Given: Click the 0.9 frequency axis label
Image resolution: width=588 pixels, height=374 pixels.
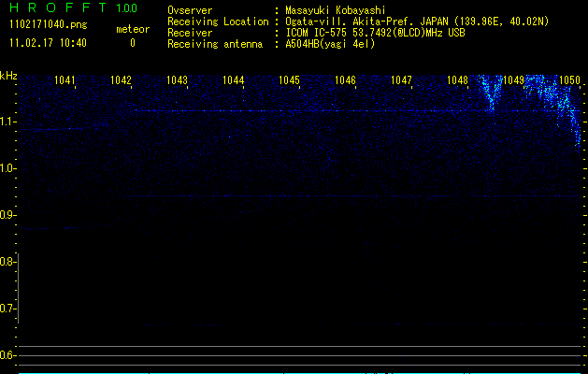Looking at the screenshot, I should (7, 215).
